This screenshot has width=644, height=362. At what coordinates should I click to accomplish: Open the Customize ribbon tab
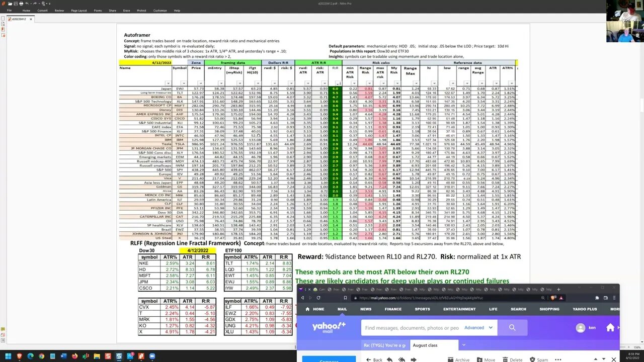coord(160,11)
